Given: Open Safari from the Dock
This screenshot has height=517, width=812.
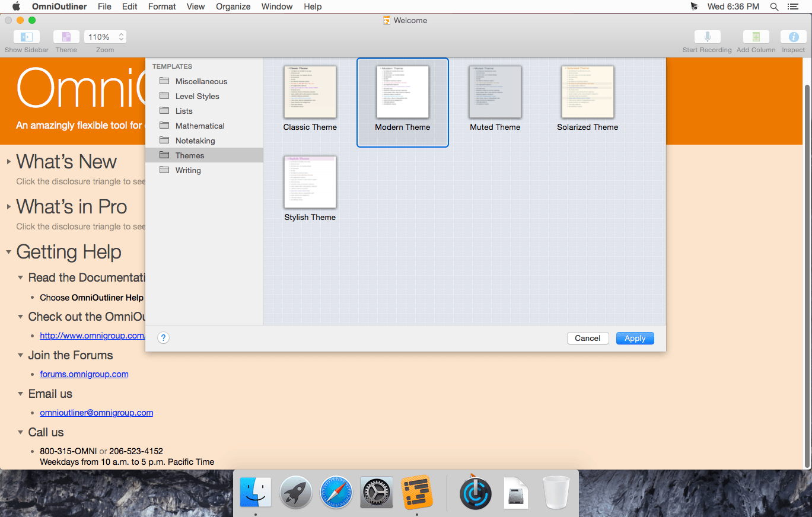Looking at the screenshot, I should [336, 493].
